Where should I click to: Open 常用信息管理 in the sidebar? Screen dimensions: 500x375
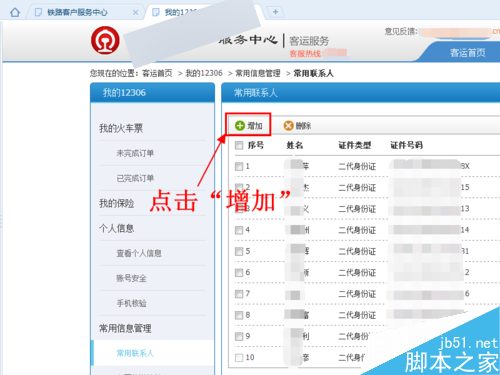point(125,328)
